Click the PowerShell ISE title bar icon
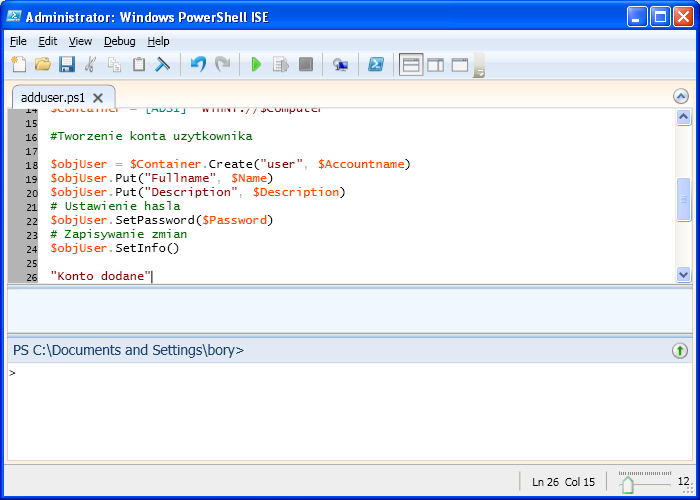Viewport: 700px width, 500px height. tap(14, 17)
